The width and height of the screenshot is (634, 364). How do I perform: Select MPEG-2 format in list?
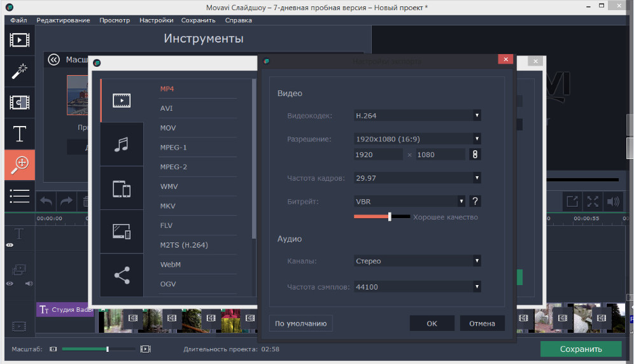[173, 167]
